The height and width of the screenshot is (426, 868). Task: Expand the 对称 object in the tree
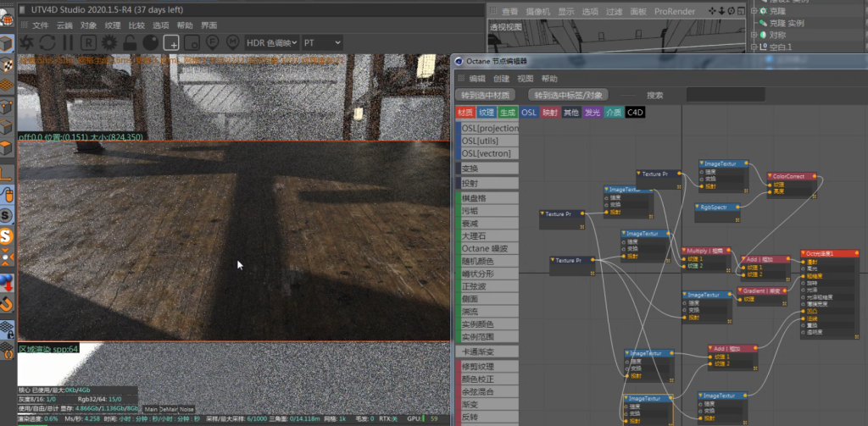(754, 35)
